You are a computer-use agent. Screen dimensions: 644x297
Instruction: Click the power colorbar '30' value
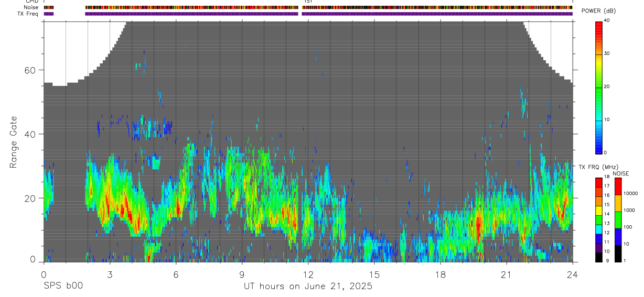click(606, 53)
